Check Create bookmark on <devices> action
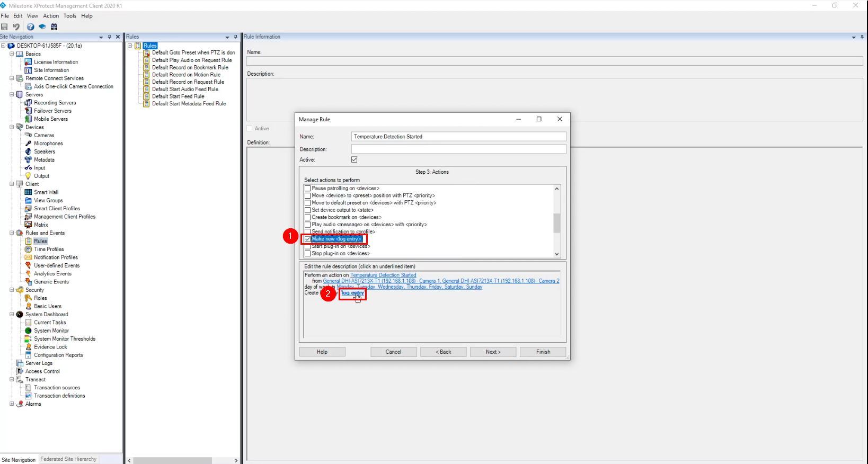This screenshot has width=868, height=464. coord(307,217)
